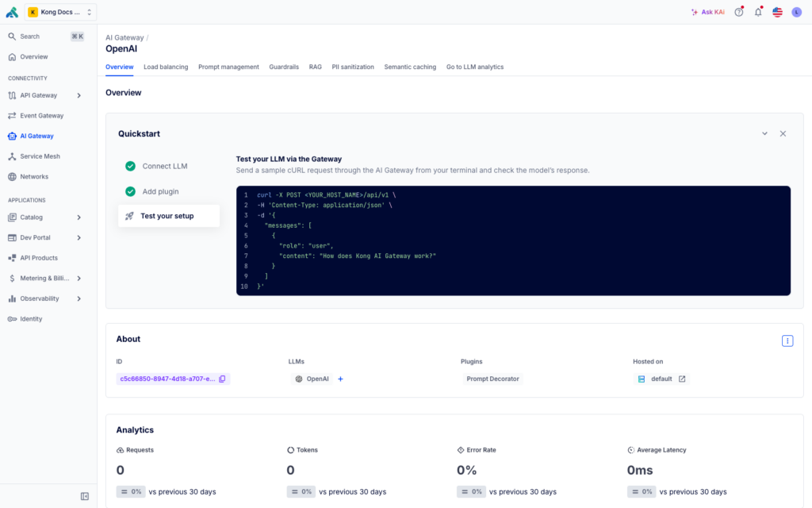Open the Kong Docs organization switcher
The image size is (812, 508).
click(x=60, y=12)
